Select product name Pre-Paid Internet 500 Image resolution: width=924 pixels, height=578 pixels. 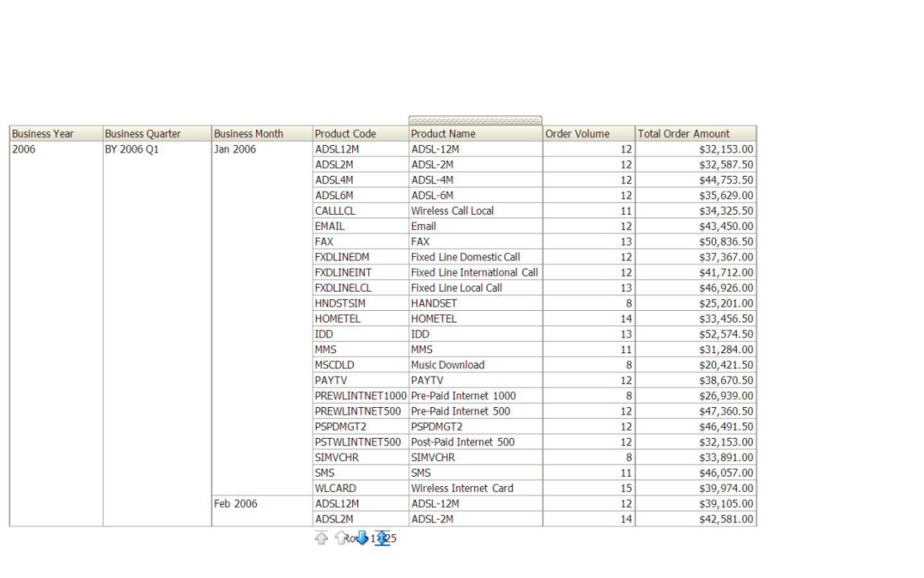pyautogui.click(x=461, y=411)
